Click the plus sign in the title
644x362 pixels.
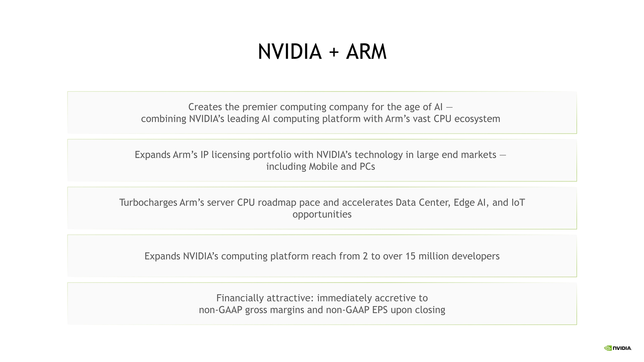pos(334,53)
